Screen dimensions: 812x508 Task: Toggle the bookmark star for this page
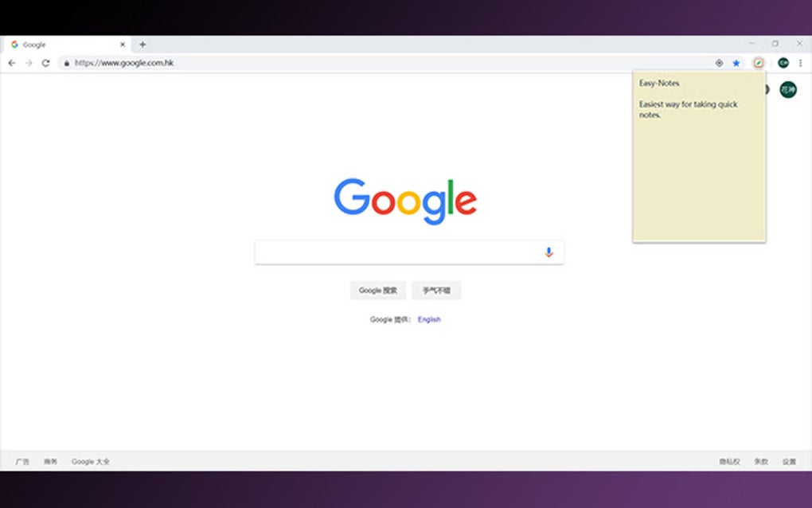coord(736,63)
